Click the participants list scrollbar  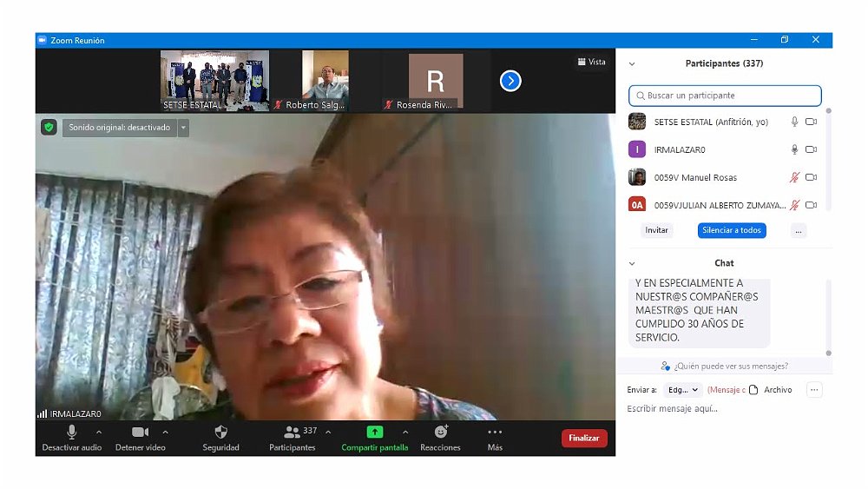point(828,156)
